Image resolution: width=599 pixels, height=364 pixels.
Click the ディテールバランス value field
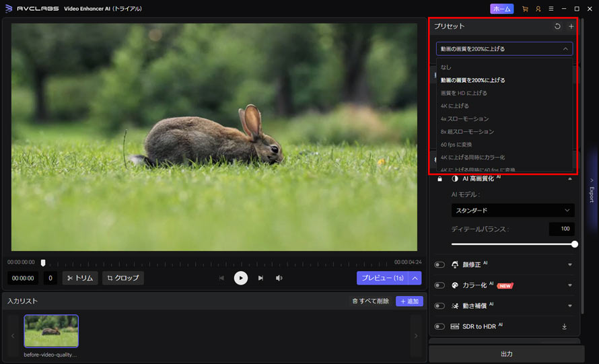561,229
